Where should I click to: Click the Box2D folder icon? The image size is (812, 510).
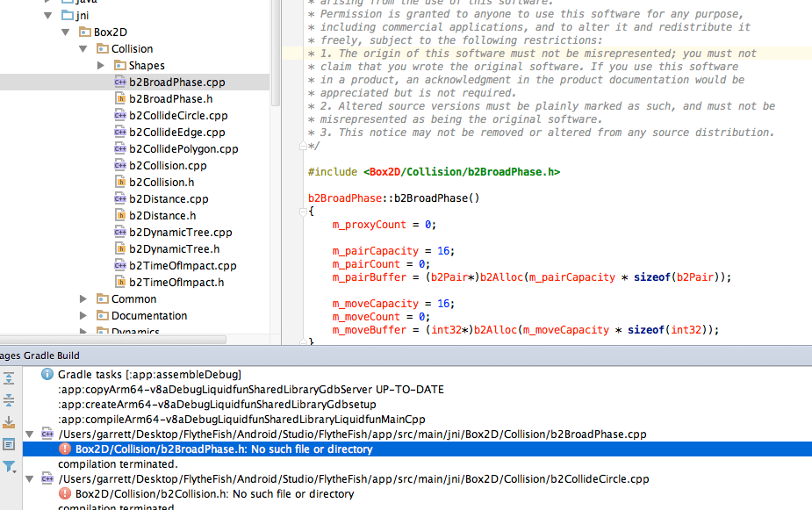click(x=85, y=32)
